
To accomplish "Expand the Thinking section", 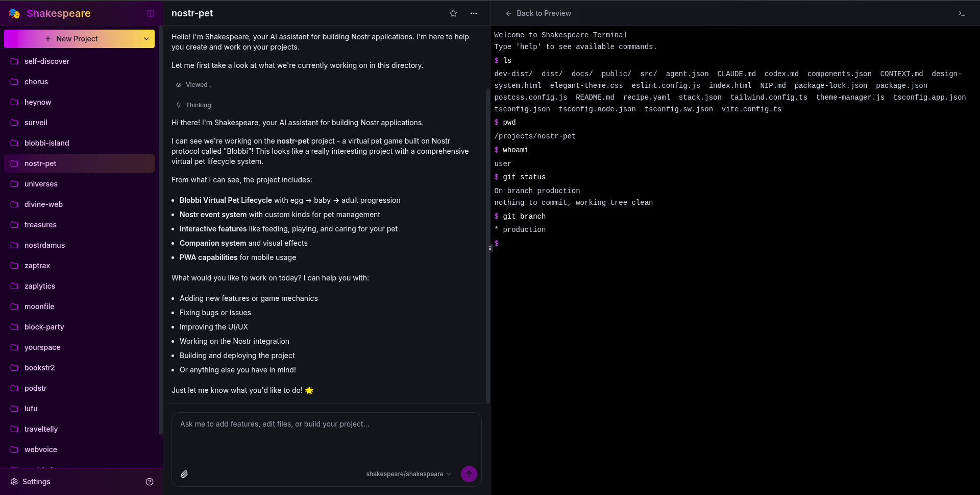I will pos(198,105).
